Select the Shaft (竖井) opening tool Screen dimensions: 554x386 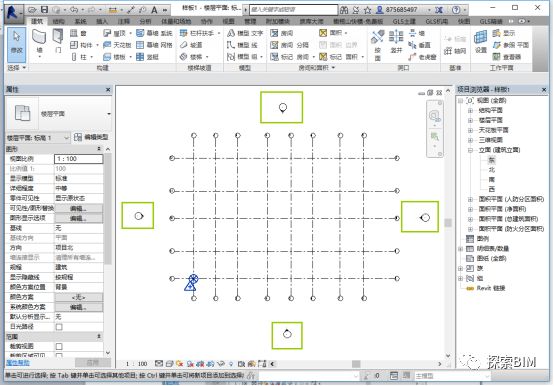(x=396, y=42)
